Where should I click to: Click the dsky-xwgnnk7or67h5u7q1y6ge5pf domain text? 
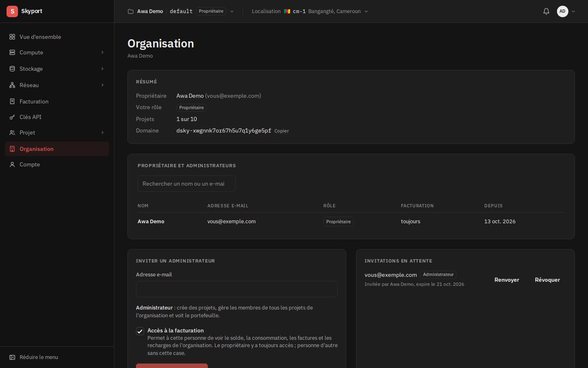tap(224, 130)
